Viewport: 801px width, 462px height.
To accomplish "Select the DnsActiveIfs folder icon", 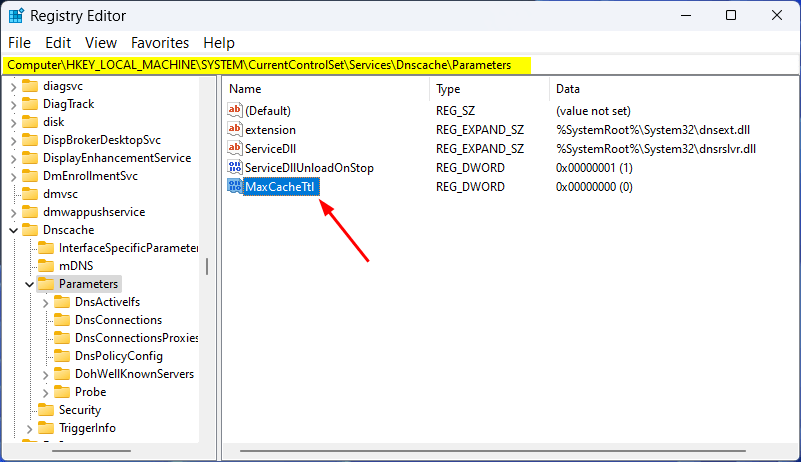I will 62,302.
